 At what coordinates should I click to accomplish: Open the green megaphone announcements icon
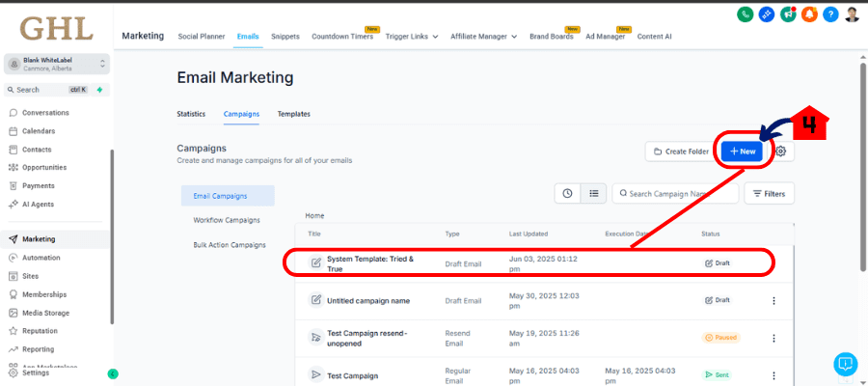click(788, 14)
